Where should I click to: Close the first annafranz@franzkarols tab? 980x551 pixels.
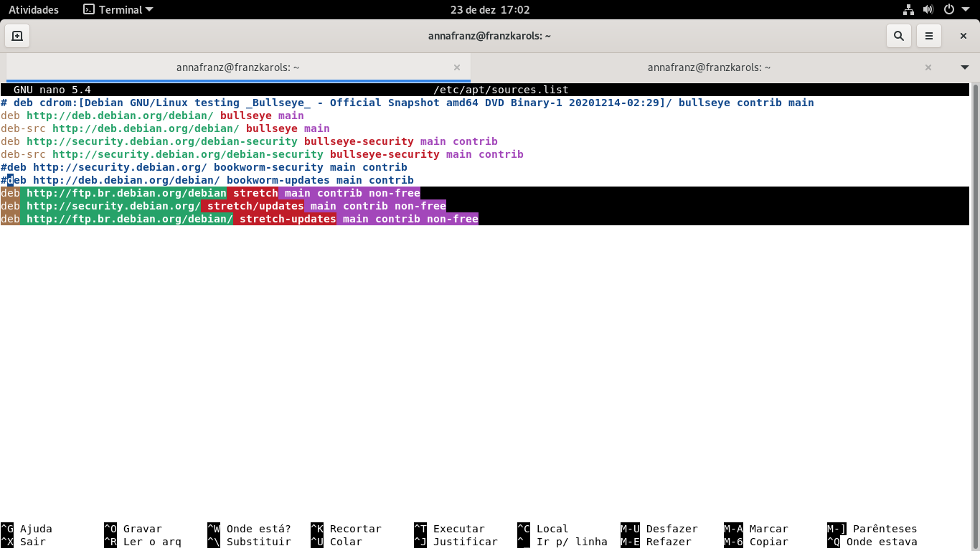click(x=457, y=67)
